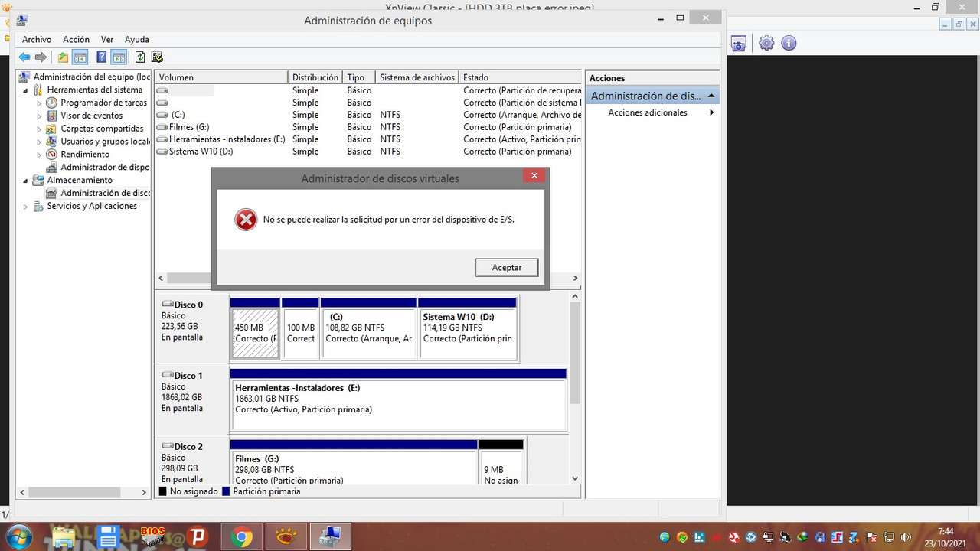This screenshot has width=980, height=551.
Task: Open the Ver menu
Action: tap(107, 39)
